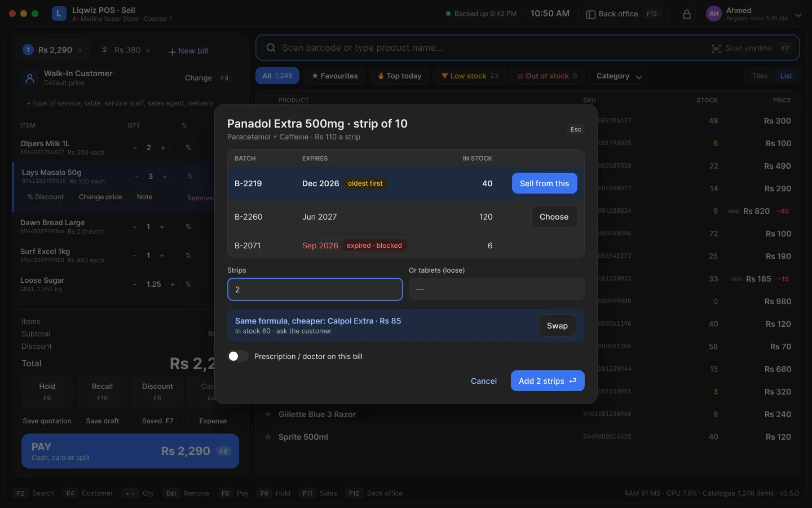Close dialog with Esc button
Screen dimensions: 812x508
576,130
